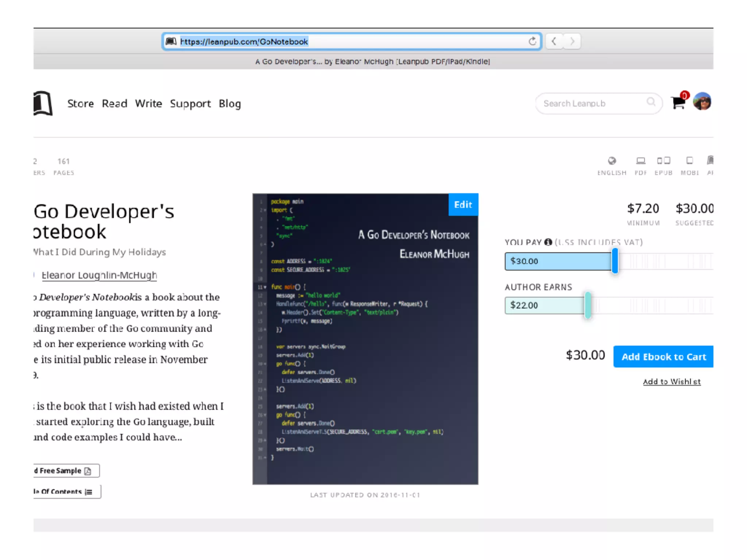Click the MOBI format icon
Screen dimensions: 747x560
tap(689, 161)
